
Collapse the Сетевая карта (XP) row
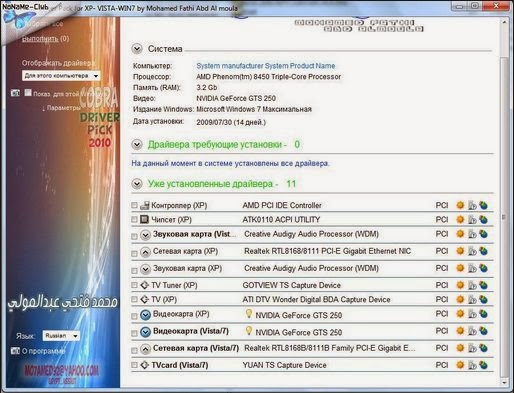point(145,252)
